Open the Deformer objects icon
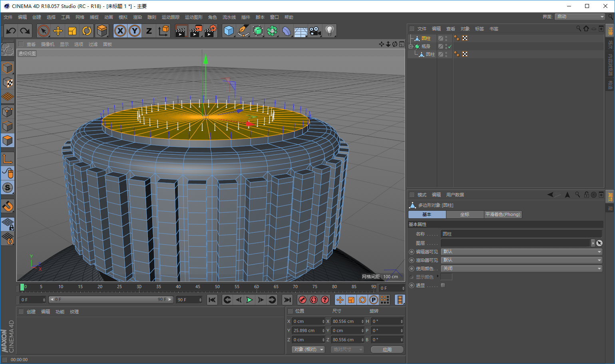Image resolution: width=615 pixels, height=364 pixels. (287, 31)
